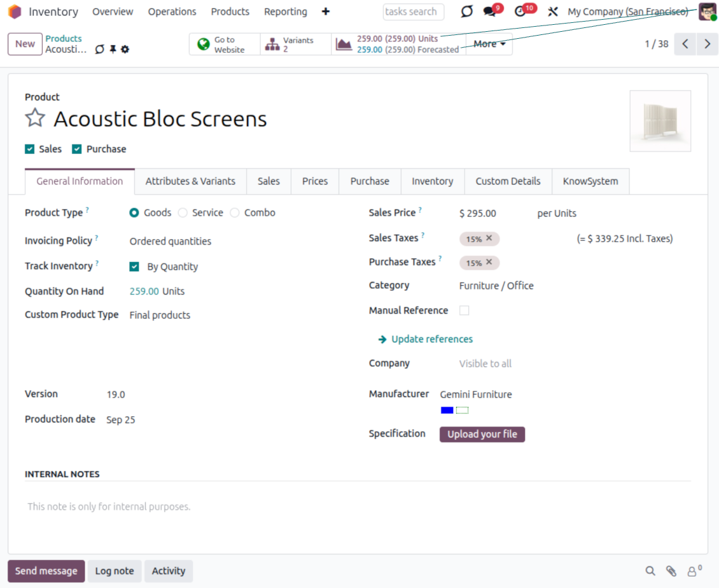Click the paperclip attachments icon
This screenshot has height=588, width=719.
(x=671, y=571)
